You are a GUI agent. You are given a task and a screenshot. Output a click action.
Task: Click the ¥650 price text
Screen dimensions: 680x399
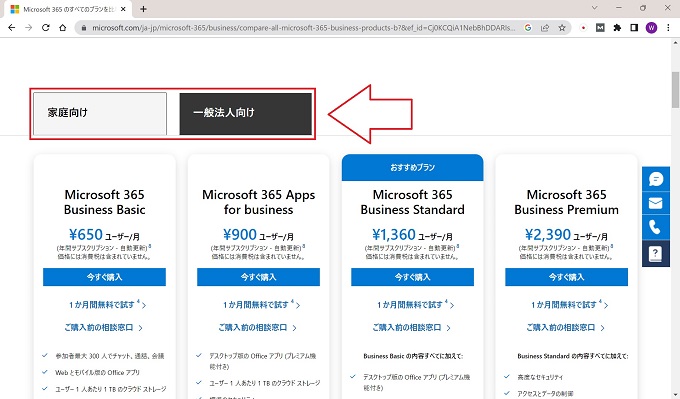click(86, 235)
